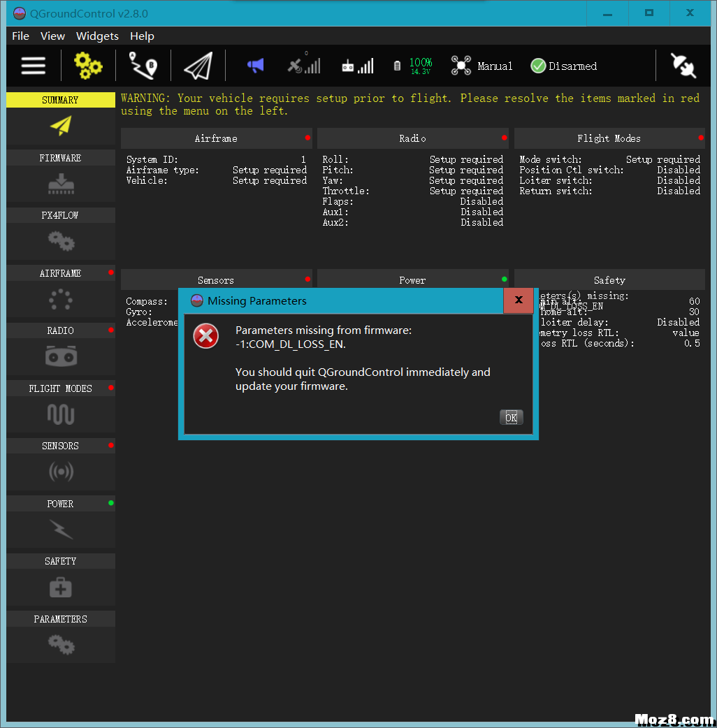Open the POWER setup page
The image size is (717, 728).
pos(60,504)
